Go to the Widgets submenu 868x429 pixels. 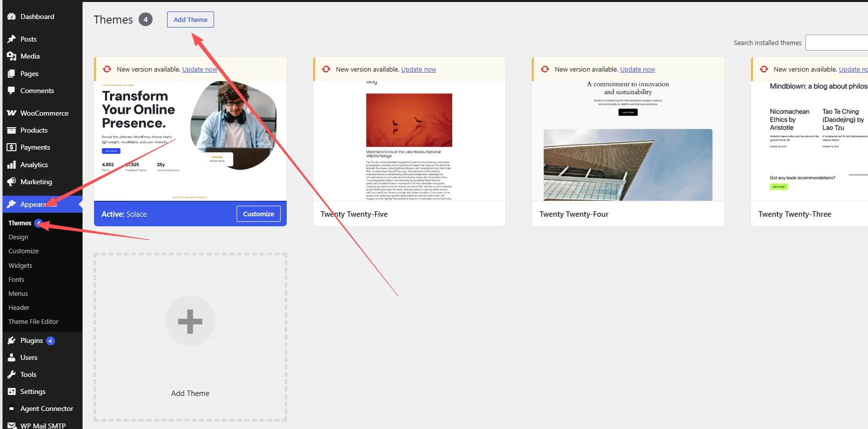pyautogui.click(x=20, y=265)
